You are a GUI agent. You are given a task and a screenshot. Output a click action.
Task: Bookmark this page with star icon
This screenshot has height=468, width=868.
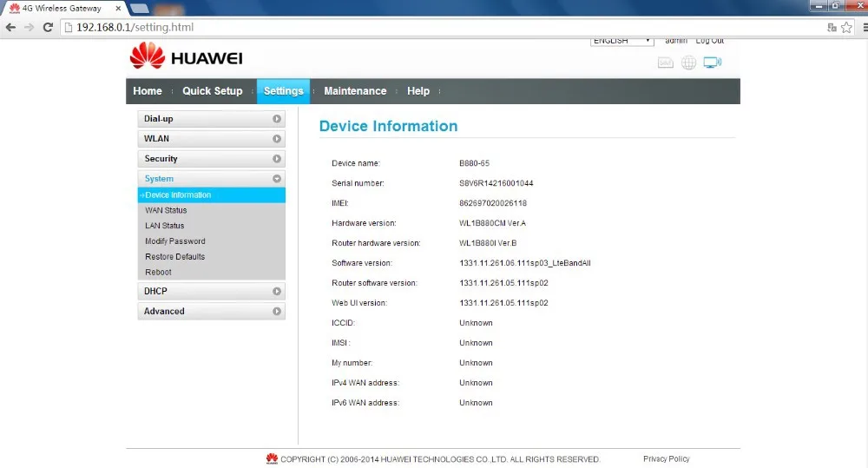tap(846, 28)
